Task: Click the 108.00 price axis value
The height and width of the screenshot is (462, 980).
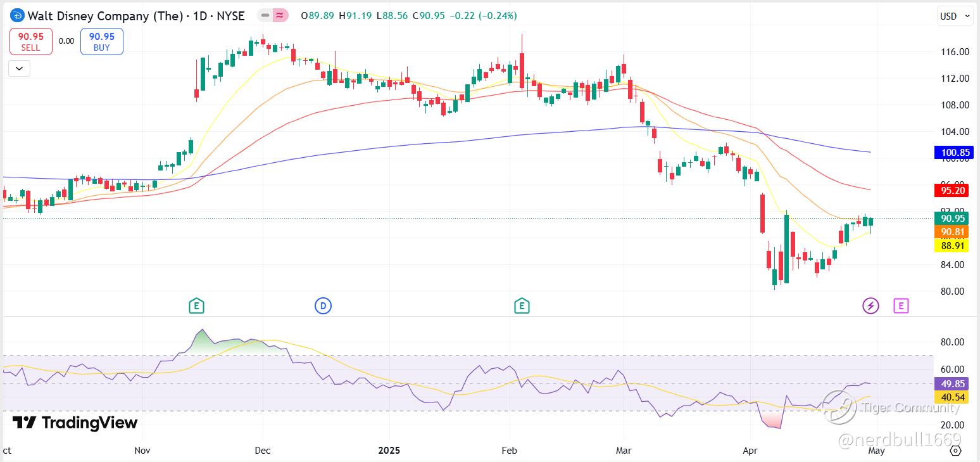Action: (x=954, y=105)
